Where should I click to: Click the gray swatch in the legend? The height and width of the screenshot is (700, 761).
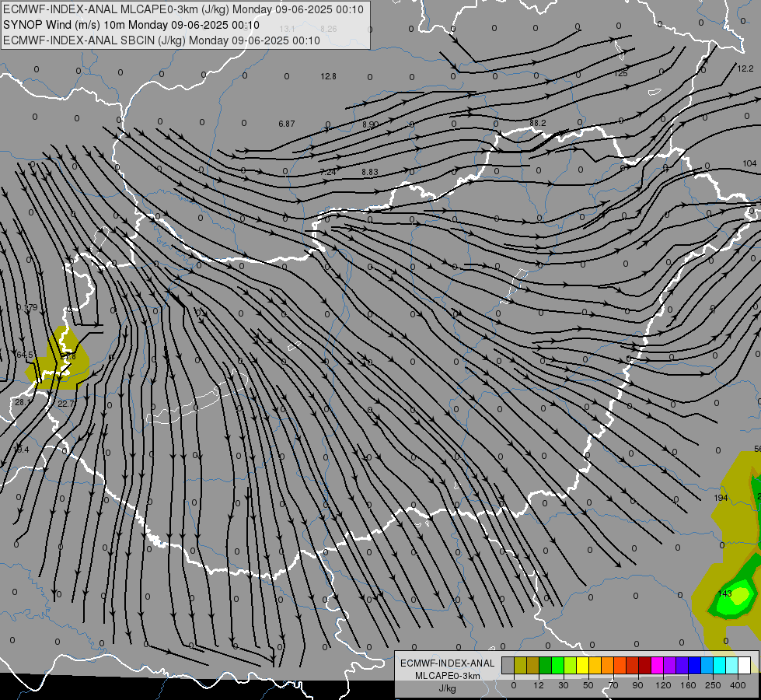click(x=508, y=665)
